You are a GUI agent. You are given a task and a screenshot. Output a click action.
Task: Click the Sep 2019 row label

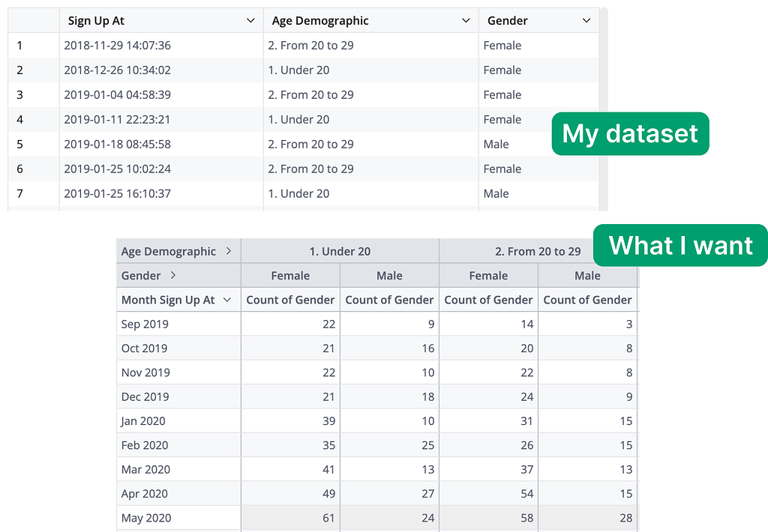tap(145, 324)
